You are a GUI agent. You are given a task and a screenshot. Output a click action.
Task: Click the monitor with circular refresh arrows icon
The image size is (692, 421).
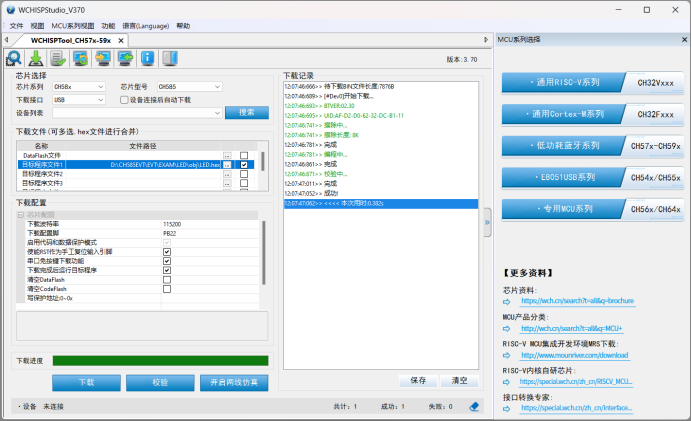80,58
